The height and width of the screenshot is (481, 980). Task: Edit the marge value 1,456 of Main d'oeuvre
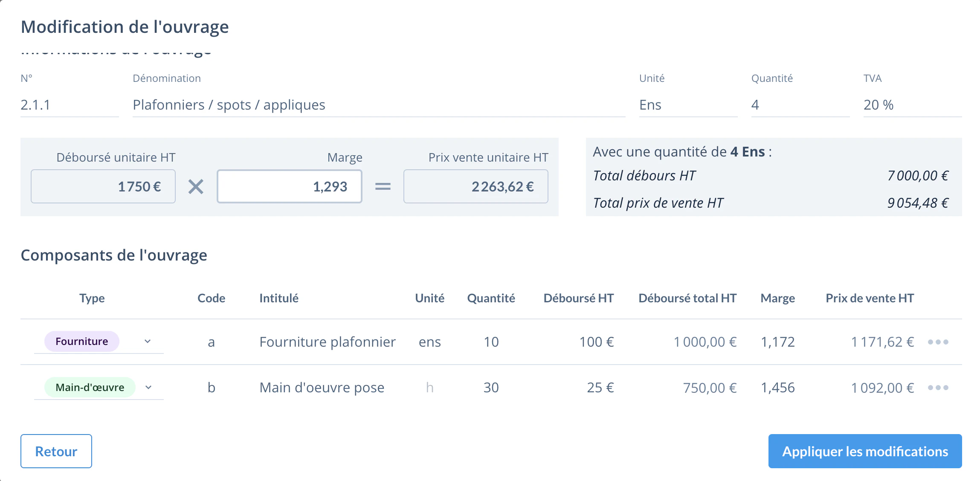778,388
